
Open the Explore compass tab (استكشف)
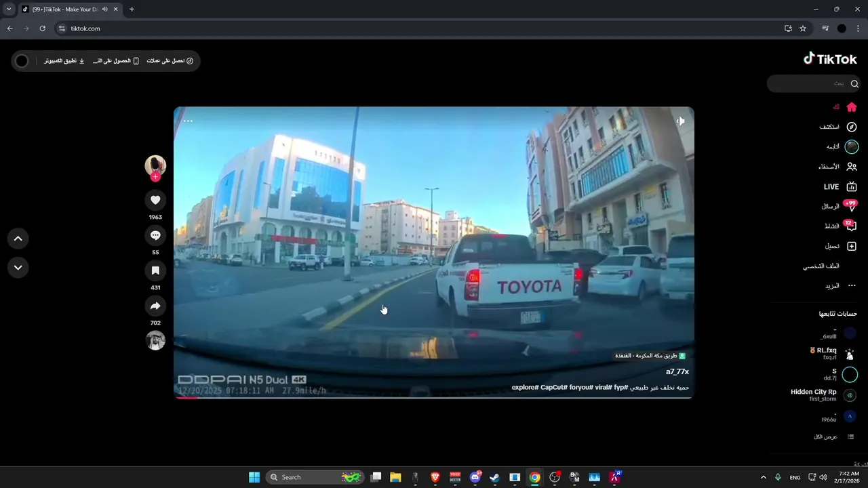click(x=838, y=127)
